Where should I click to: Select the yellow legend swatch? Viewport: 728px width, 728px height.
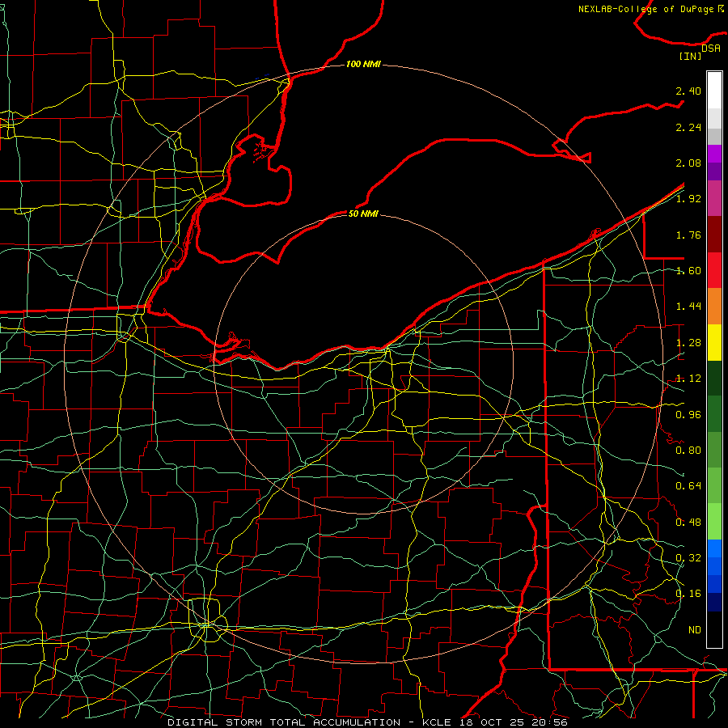714,342
